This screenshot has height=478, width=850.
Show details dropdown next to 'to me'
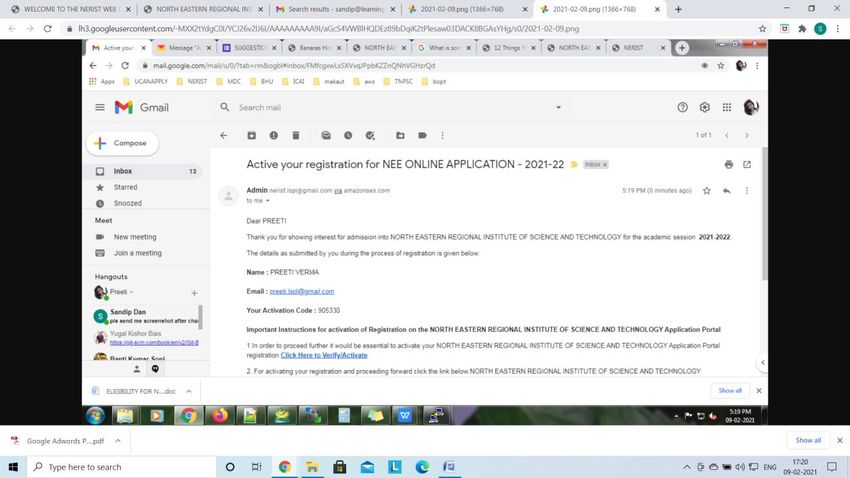tap(267, 201)
